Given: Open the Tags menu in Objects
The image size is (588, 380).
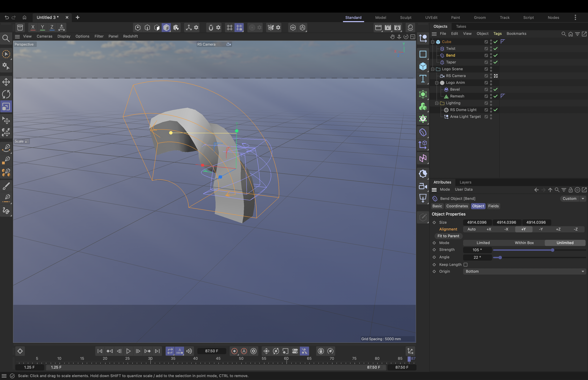Looking at the screenshot, I should click(x=497, y=34).
